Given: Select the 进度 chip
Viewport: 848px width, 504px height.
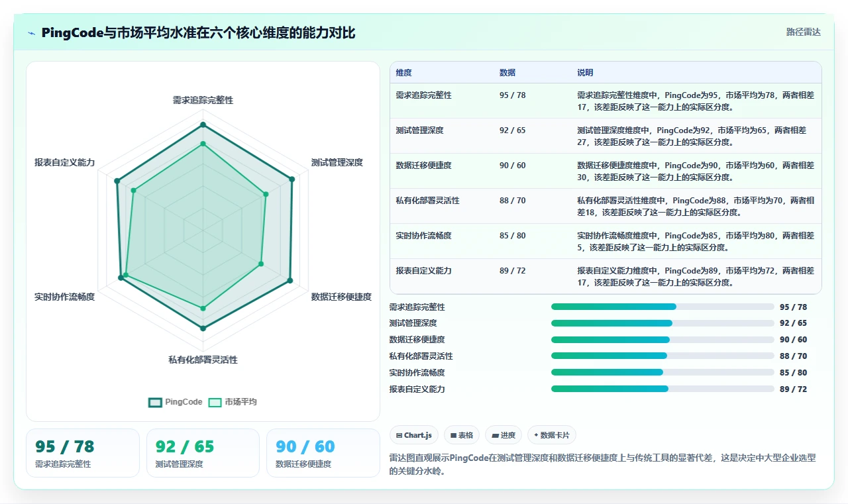Looking at the screenshot, I should [503, 435].
